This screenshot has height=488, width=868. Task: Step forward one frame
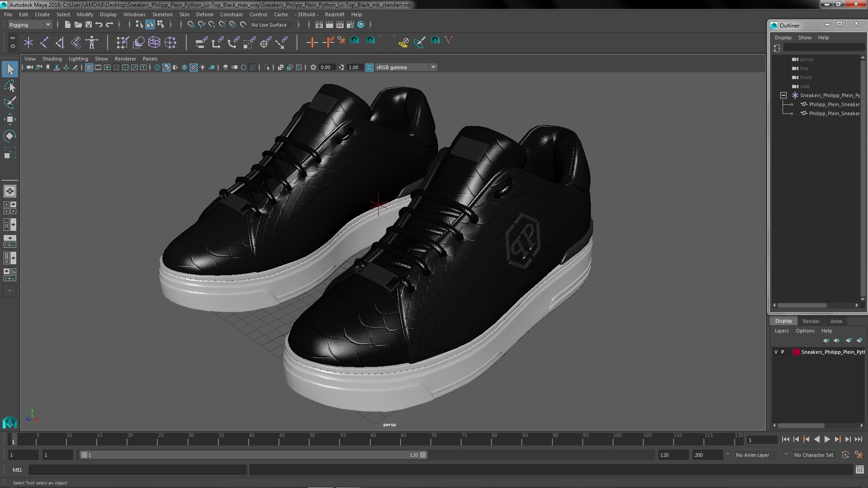click(x=848, y=439)
